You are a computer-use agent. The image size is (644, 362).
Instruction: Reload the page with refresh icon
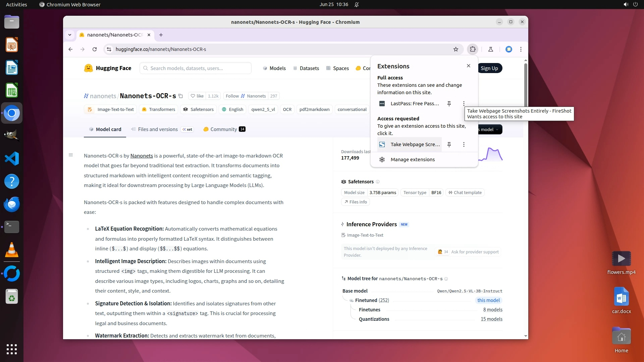pos(95,49)
